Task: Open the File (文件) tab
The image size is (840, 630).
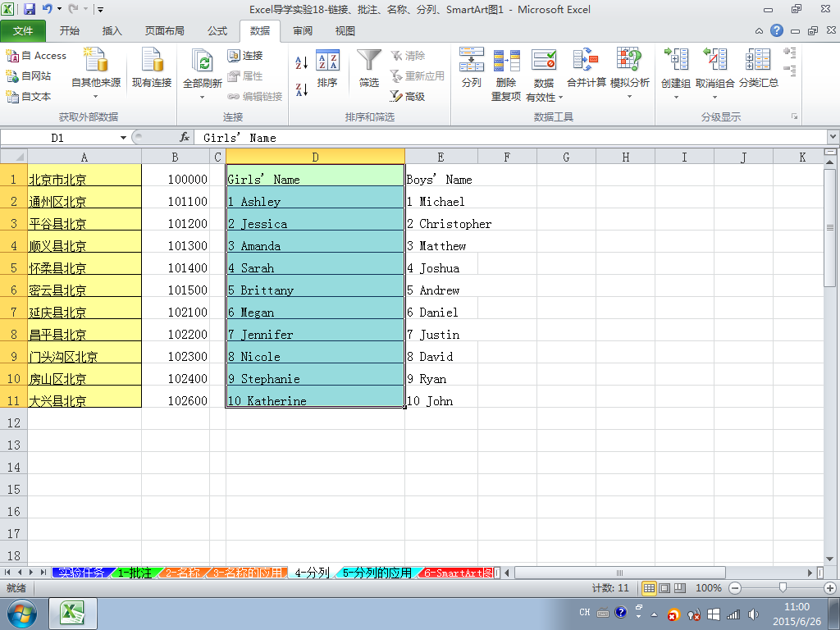Action: tap(23, 31)
